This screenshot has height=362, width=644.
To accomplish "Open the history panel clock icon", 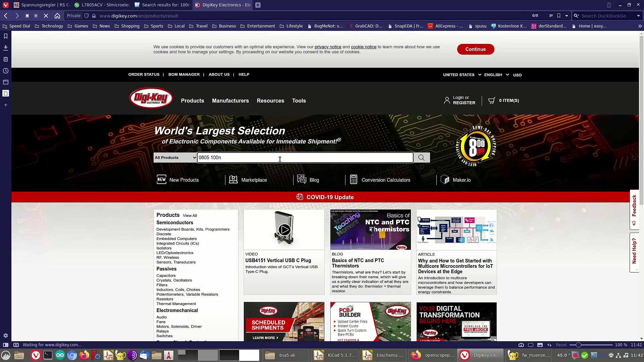I will 6,71.
